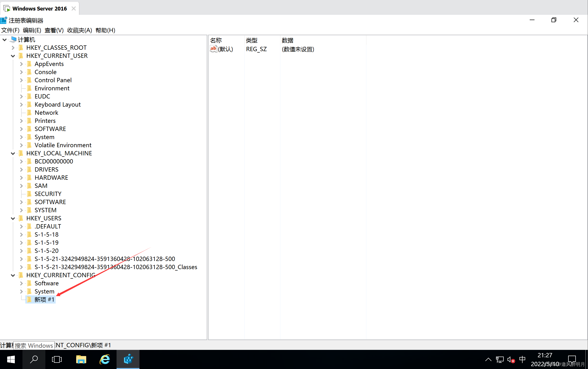Click the Environment folder icon
The height and width of the screenshot is (369, 588).
(x=29, y=88)
